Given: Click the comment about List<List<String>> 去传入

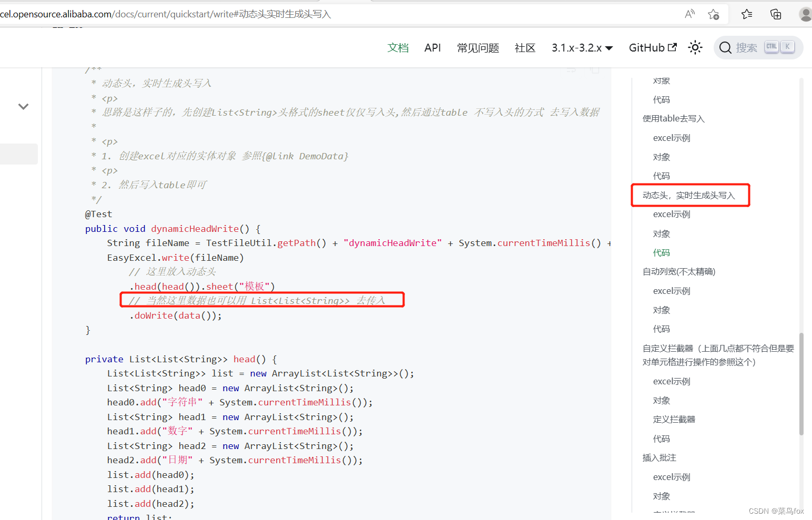Looking at the screenshot, I should [258, 301].
